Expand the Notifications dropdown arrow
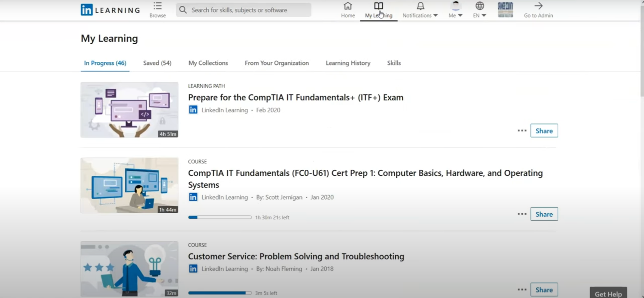This screenshot has width=644, height=298. pos(436,15)
